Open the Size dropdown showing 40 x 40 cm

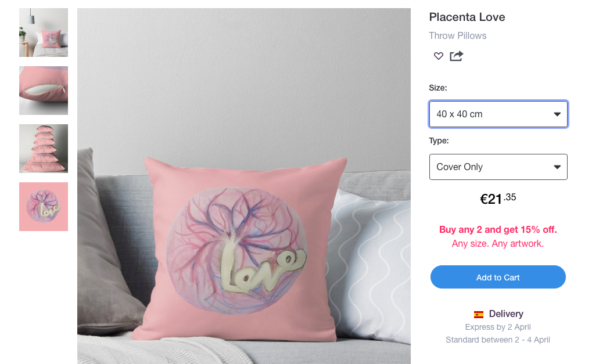pyautogui.click(x=498, y=114)
